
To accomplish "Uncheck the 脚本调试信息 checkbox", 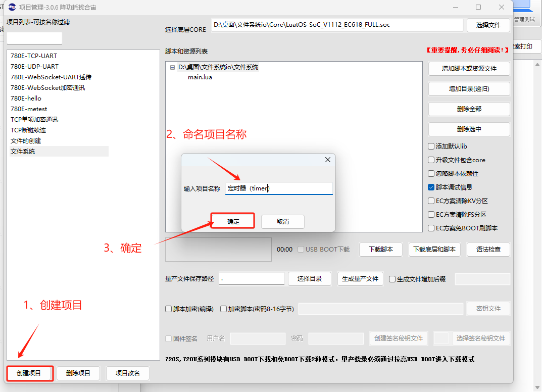I will (x=431, y=187).
